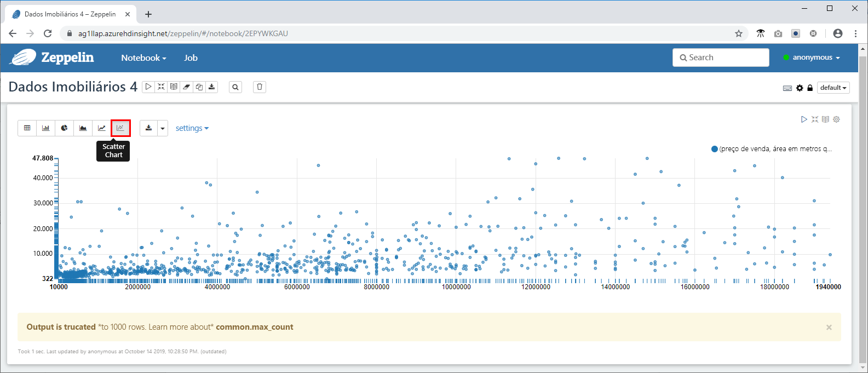Screen dimensions: 868x373
Task: Click the 8000000 x-axis label
Action: [377, 287]
